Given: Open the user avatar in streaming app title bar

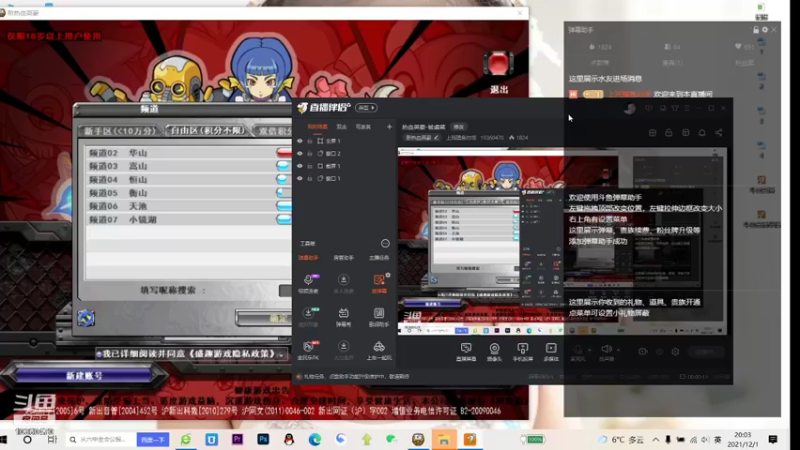Looking at the screenshot, I should (x=630, y=108).
